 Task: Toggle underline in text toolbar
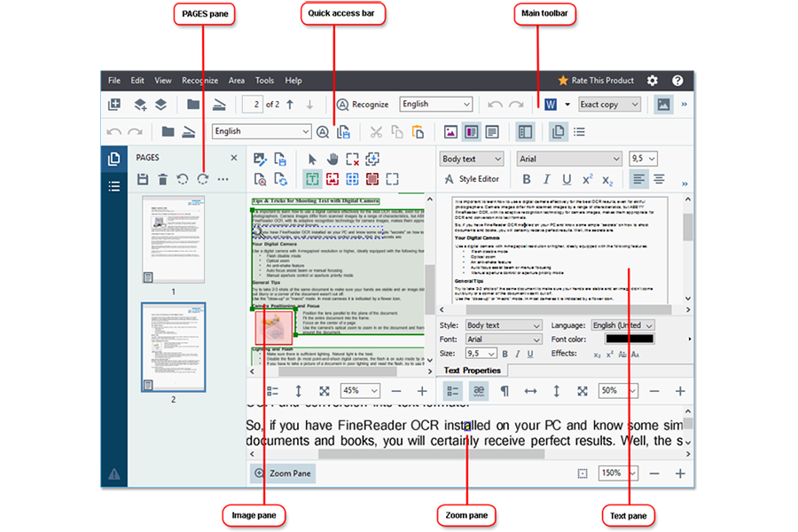coord(567,179)
